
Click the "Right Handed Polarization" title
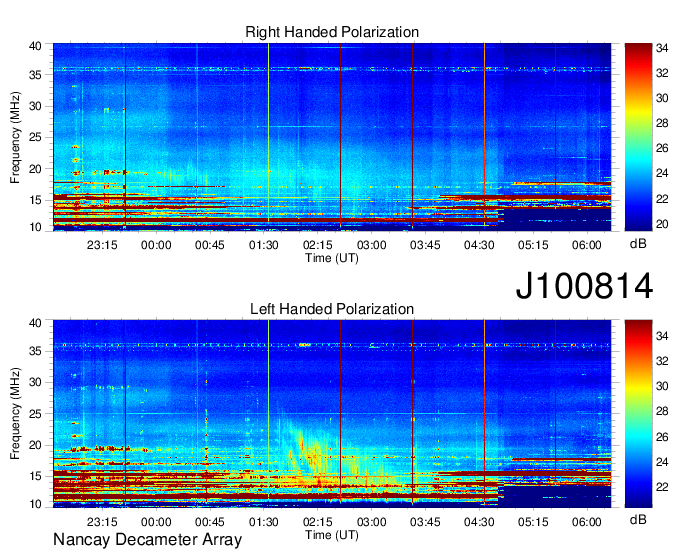click(x=332, y=32)
